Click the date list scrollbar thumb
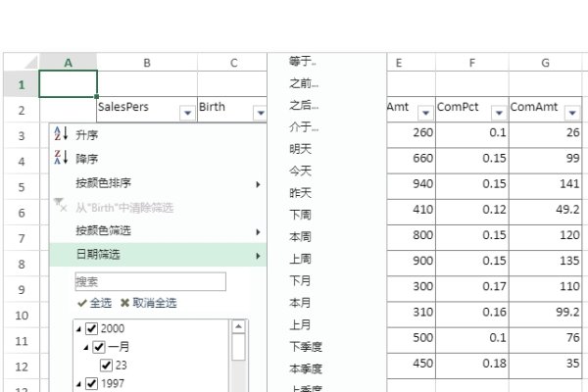Viewport: 588px width, 392px height. (x=238, y=348)
